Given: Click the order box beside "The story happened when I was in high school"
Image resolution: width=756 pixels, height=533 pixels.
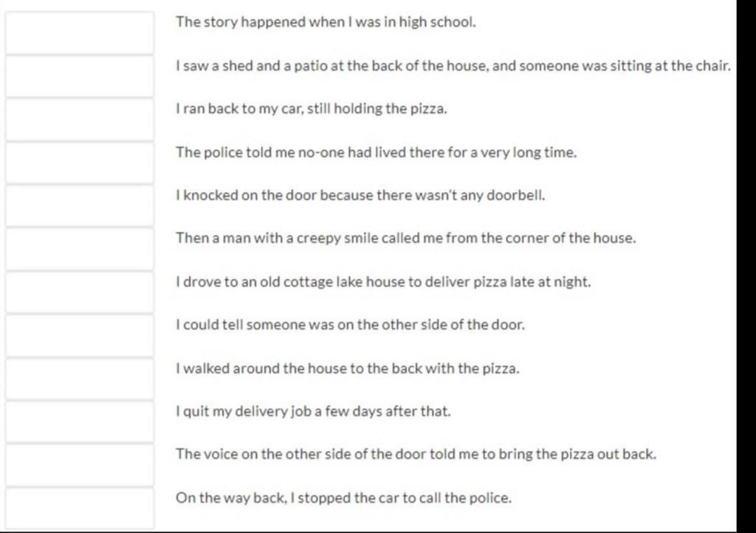Looking at the screenshot, I should click(x=80, y=32).
